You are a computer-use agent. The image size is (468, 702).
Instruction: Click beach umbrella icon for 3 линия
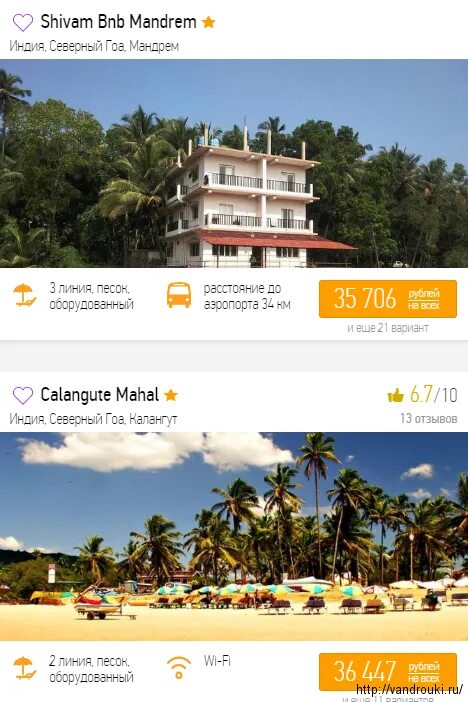pos(25,295)
